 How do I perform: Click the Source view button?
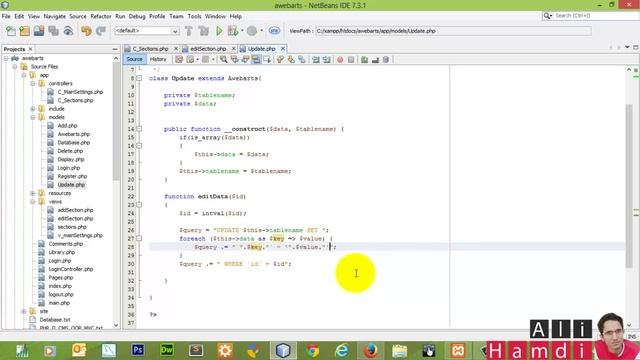click(x=134, y=60)
